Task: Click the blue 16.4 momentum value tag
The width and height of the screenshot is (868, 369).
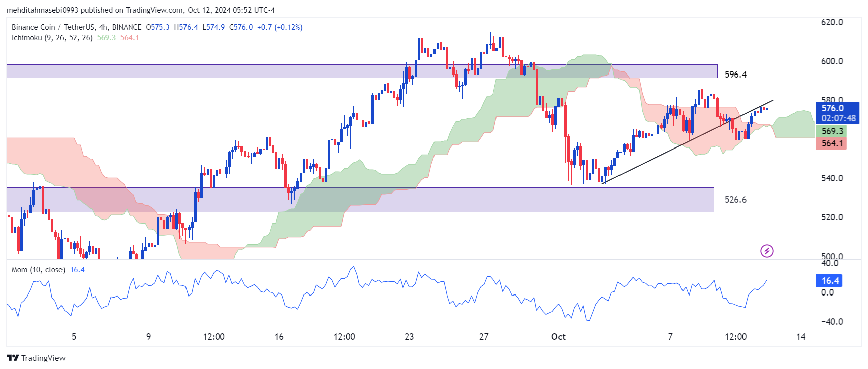Action: [829, 281]
